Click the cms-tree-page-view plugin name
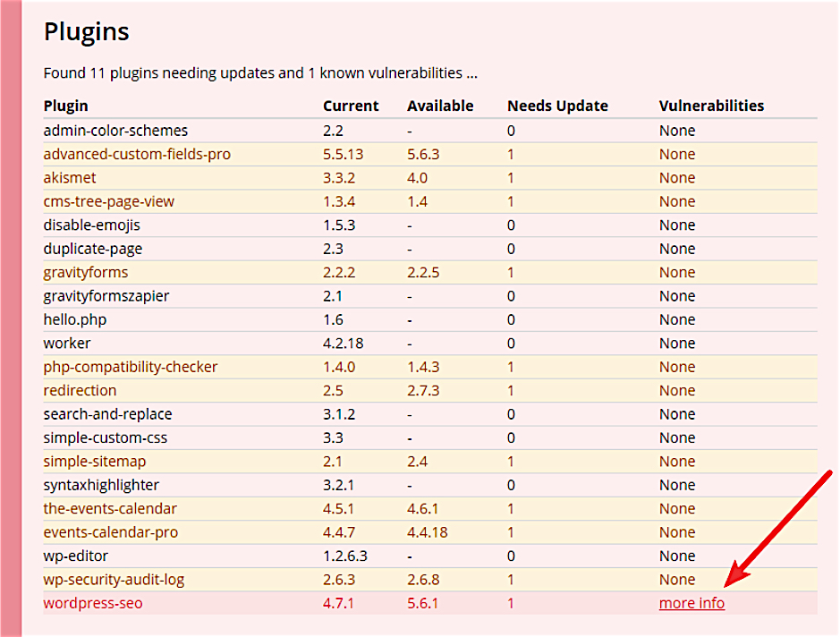The image size is (840, 637). click(109, 201)
